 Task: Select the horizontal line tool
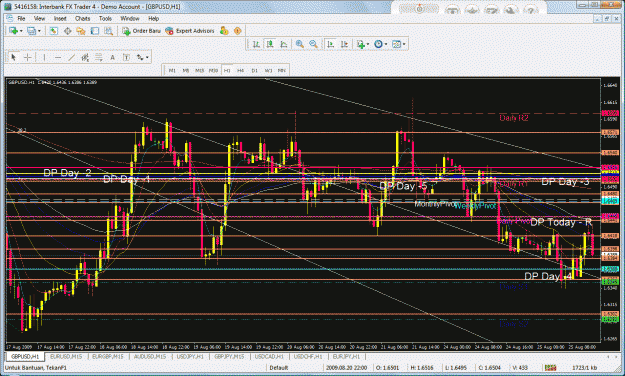point(58,57)
